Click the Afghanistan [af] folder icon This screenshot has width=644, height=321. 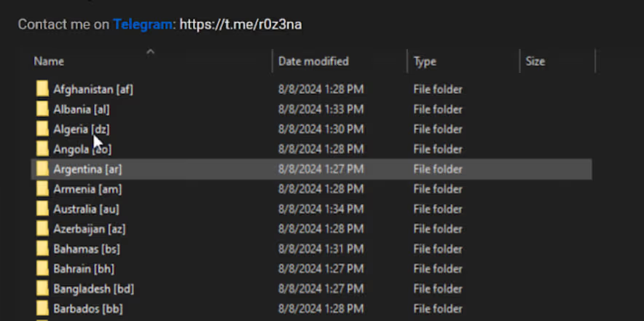[x=42, y=90]
